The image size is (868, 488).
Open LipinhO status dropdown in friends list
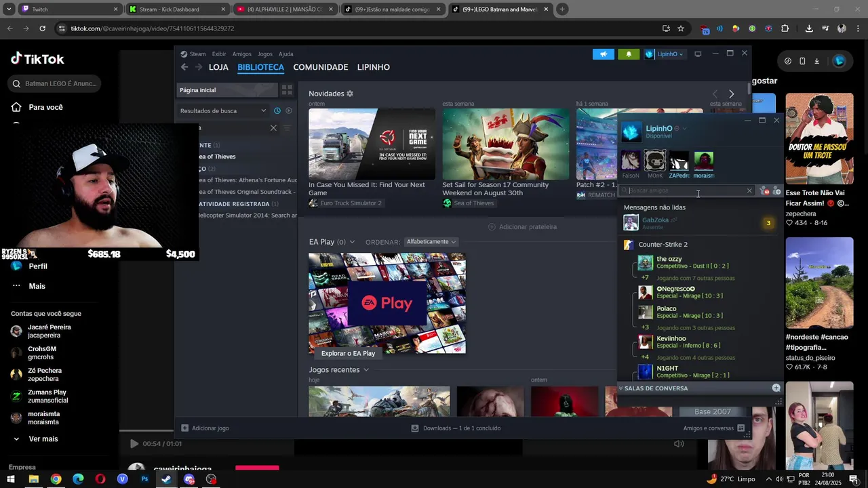[684, 128]
